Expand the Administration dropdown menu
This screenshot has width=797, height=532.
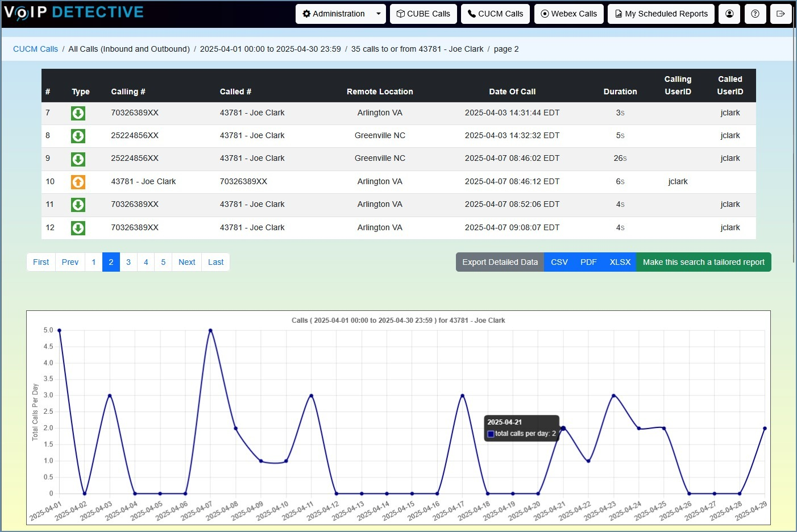(x=341, y=14)
